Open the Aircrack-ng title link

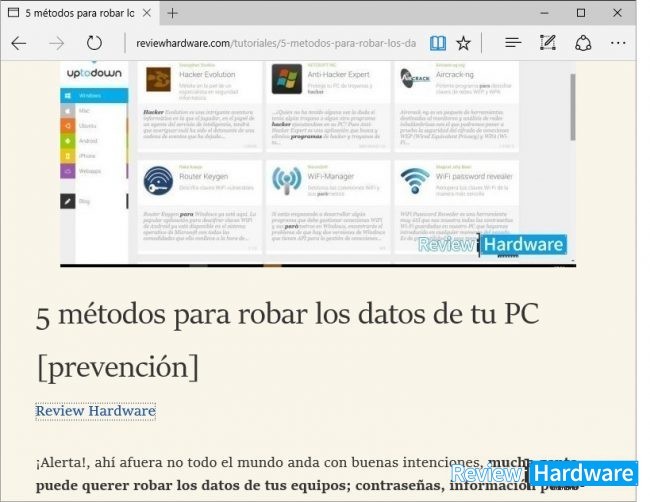pos(454,75)
